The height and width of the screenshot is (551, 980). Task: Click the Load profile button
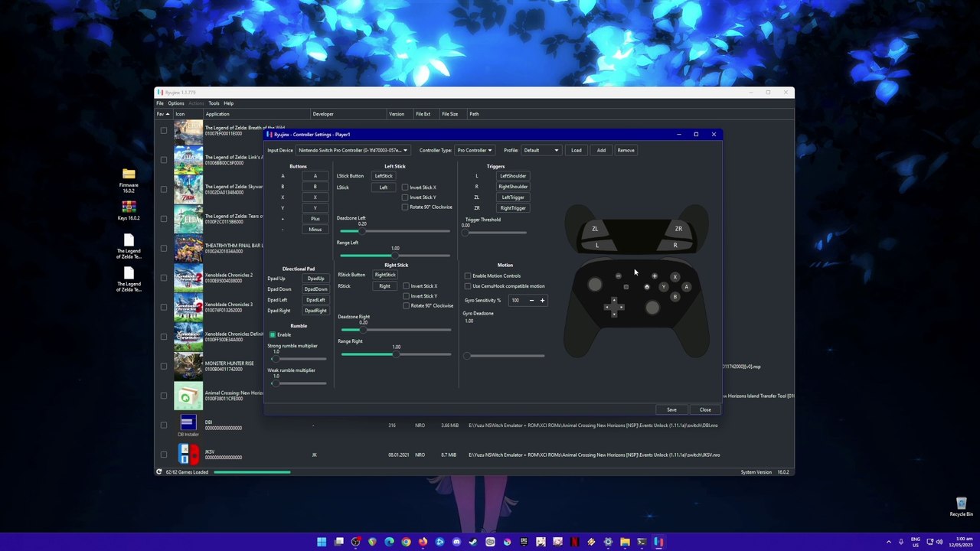pyautogui.click(x=577, y=150)
